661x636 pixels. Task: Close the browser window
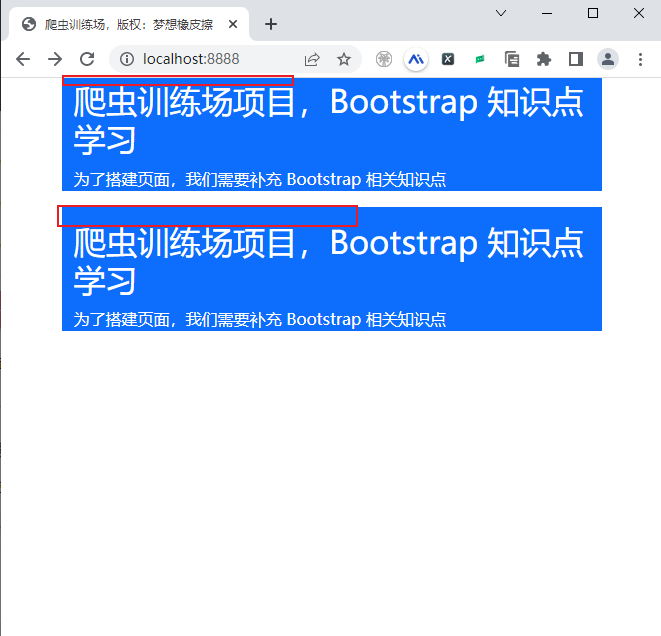(639, 13)
